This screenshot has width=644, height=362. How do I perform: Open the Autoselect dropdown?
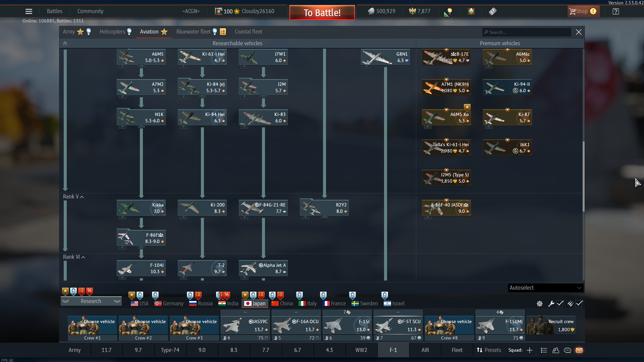pos(545,288)
